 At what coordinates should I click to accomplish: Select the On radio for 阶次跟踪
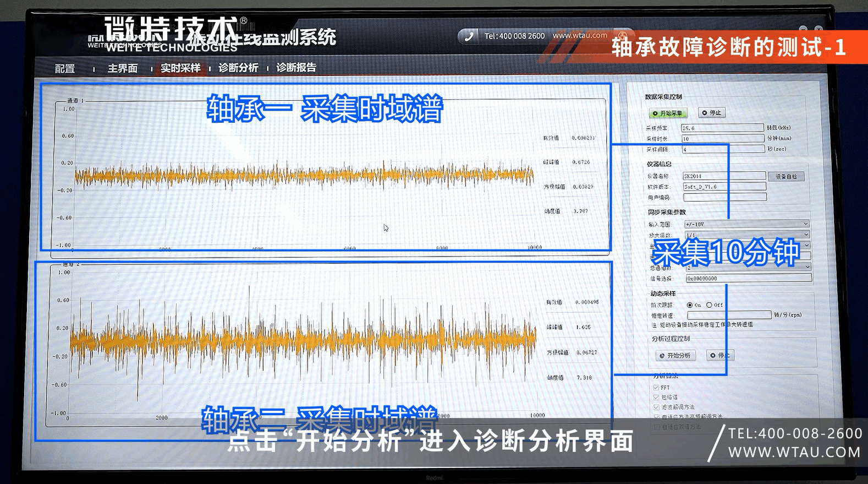coord(690,305)
